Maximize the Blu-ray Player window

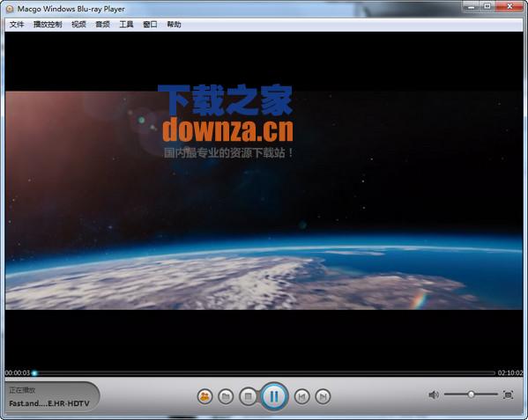click(x=487, y=6)
